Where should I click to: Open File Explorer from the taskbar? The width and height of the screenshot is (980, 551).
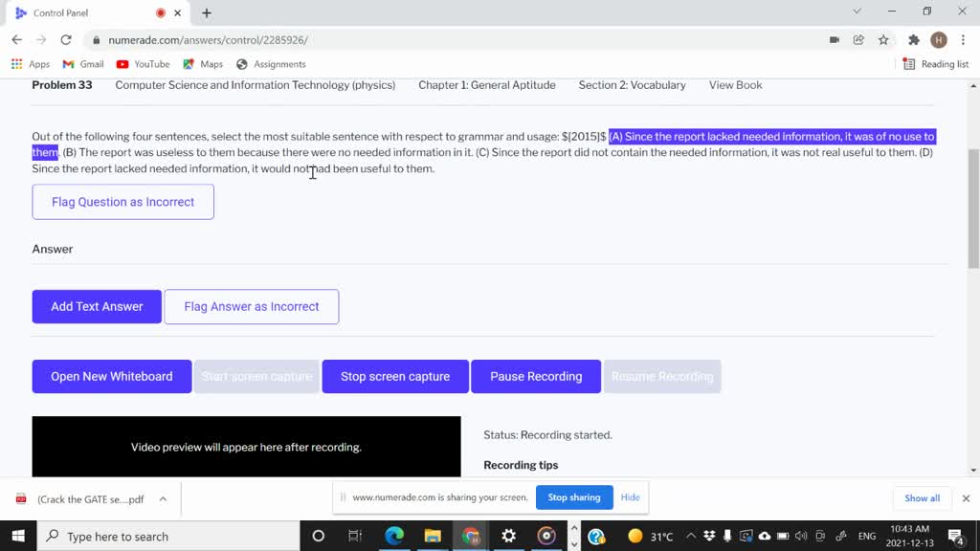pos(433,536)
